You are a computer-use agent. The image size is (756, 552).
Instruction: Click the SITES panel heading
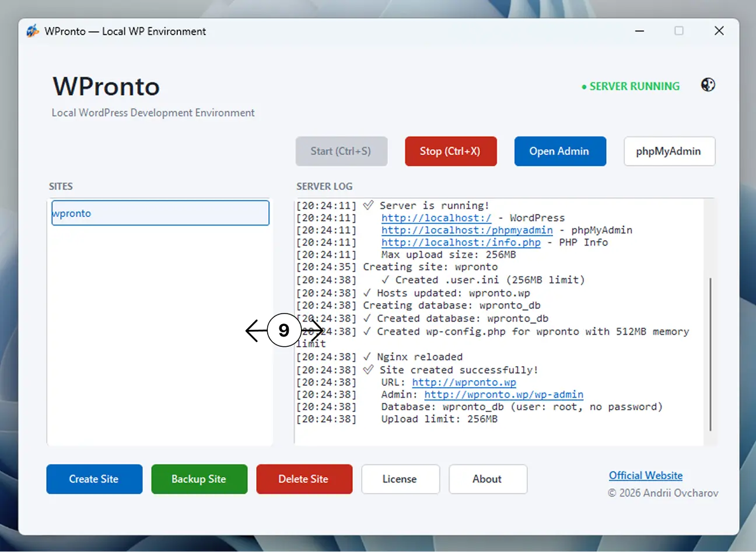click(x=61, y=187)
